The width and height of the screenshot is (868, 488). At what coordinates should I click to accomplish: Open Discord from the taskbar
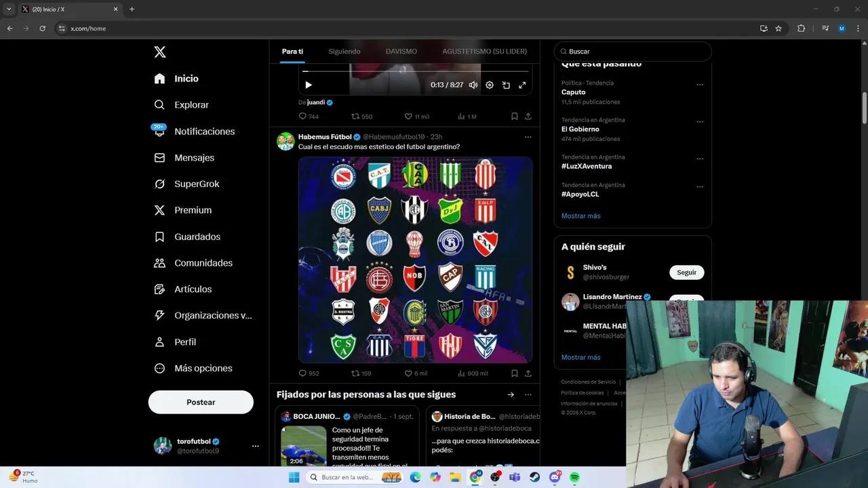555,477
